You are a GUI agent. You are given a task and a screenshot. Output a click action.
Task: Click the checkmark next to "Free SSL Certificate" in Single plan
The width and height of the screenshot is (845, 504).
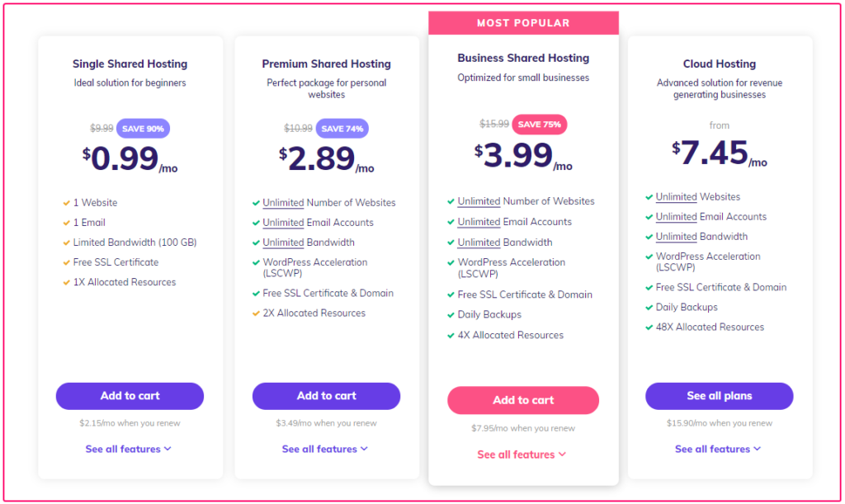67,261
